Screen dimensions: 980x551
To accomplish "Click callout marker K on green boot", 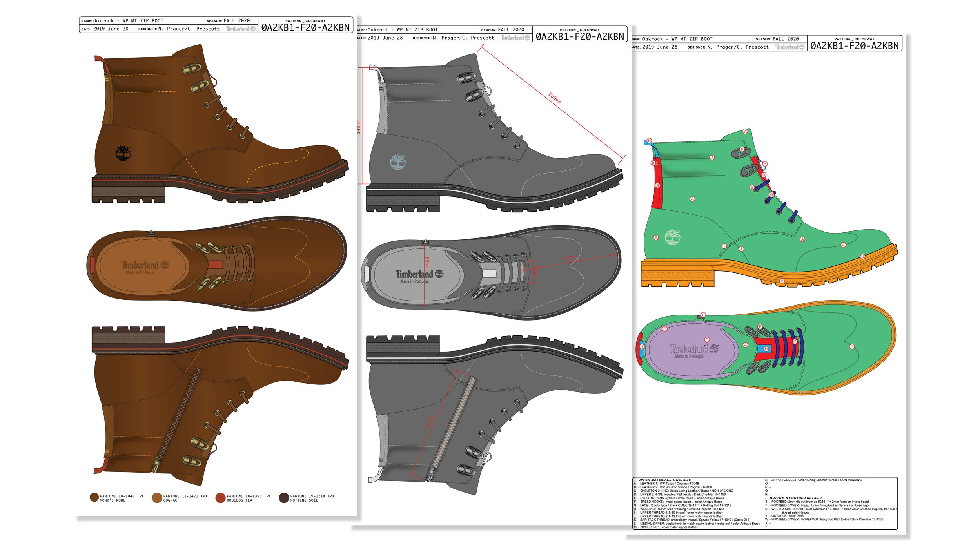I will tap(653, 163).
